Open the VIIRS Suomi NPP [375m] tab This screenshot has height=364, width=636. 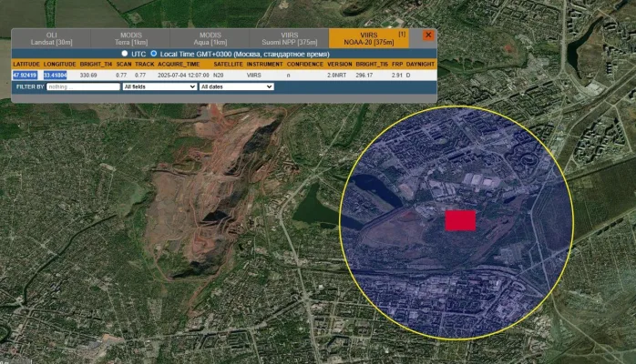coord(289,39)
